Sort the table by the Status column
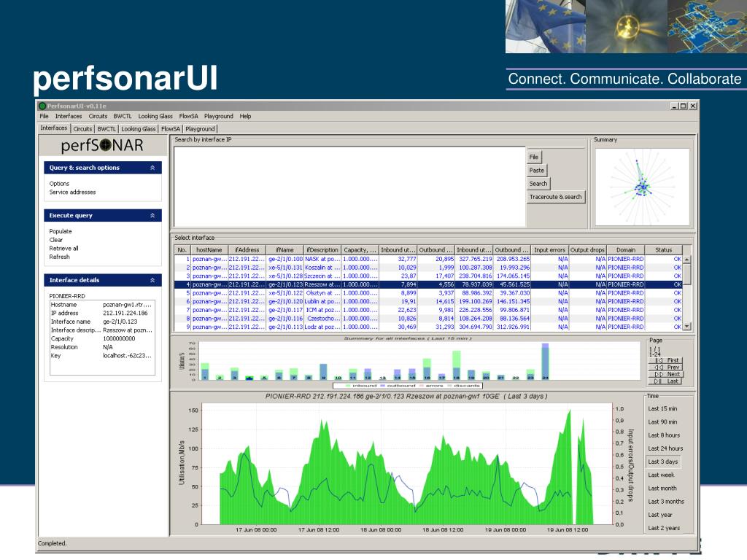This screenshot has height=560, width=747. point(663,250)
